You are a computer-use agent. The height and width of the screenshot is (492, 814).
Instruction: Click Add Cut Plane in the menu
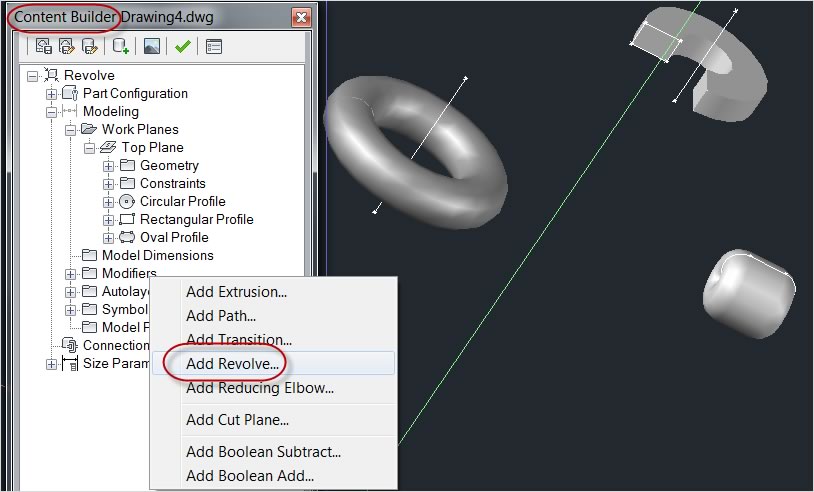[x=237, y=420]
